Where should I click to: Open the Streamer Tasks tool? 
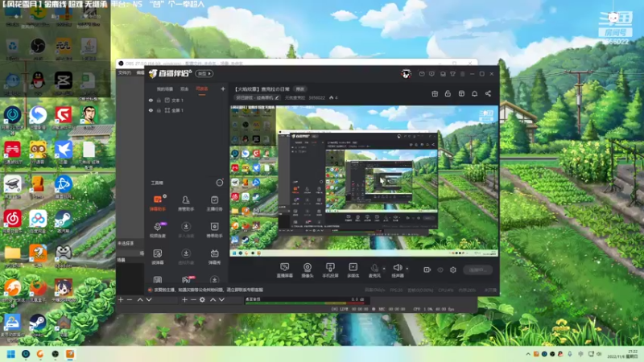[x=214, y=203]
